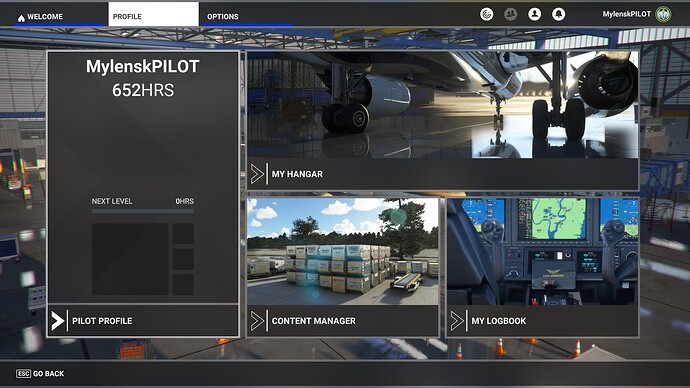The height and width of the screenshot is (388, 690).
Task: Open the Marketplace globe icon in top bar
Action: pyautogui.click(x=486, y=15)
